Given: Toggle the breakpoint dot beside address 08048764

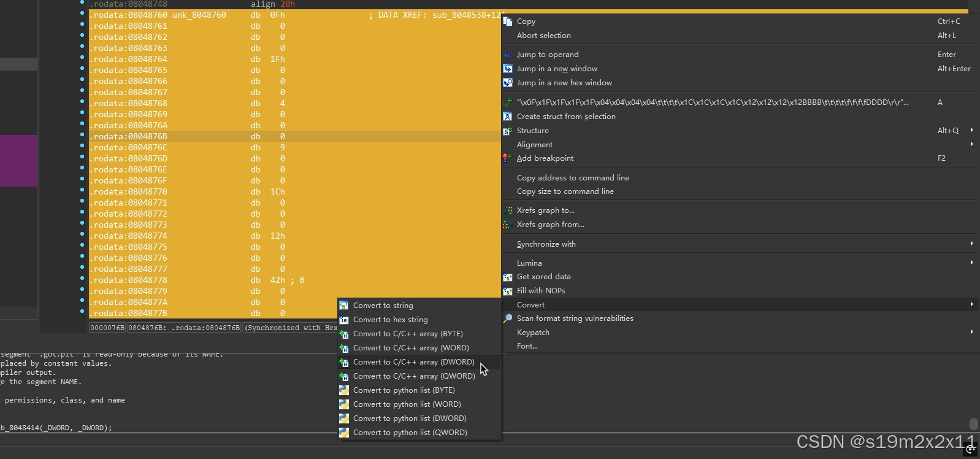Looking at the screenshot, I should tap(82, 59).
